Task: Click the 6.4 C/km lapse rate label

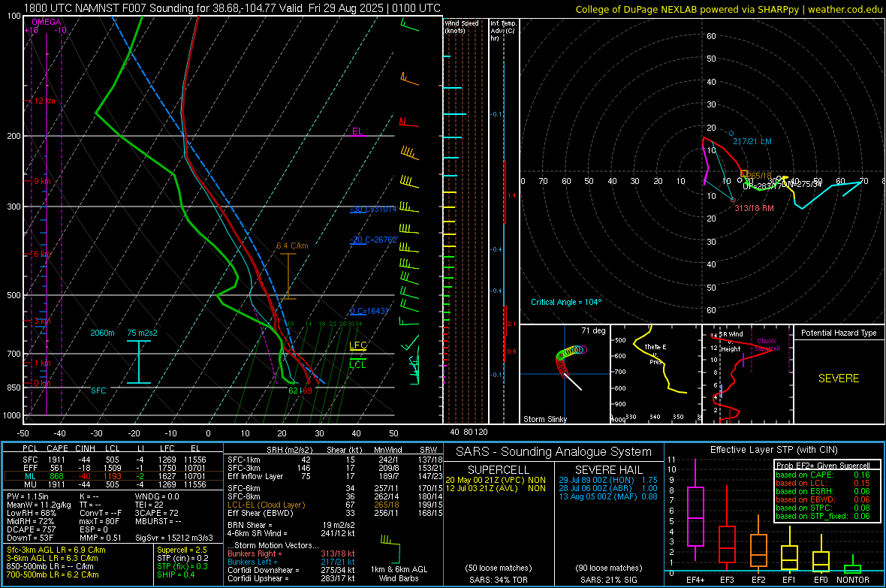Action: (292, 246)
